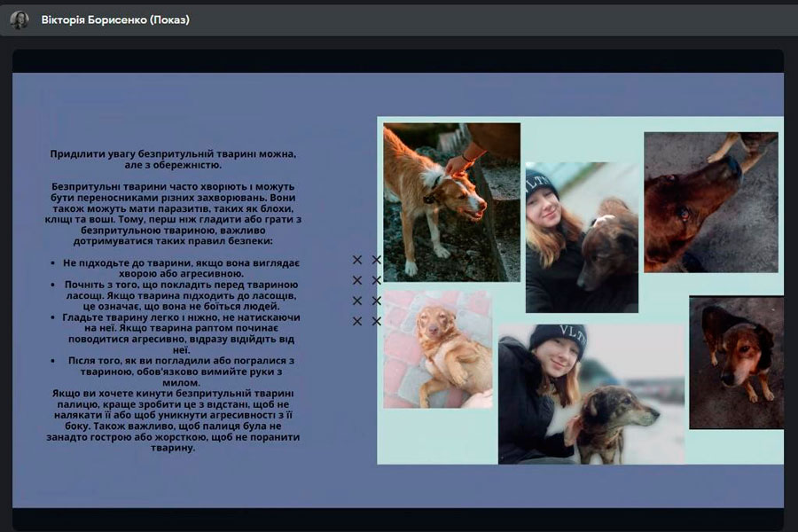The width and height of the screenshot is (798, 532).
Task: Click the top-right X mark in the grid
Action: click(x=376, y=260)
